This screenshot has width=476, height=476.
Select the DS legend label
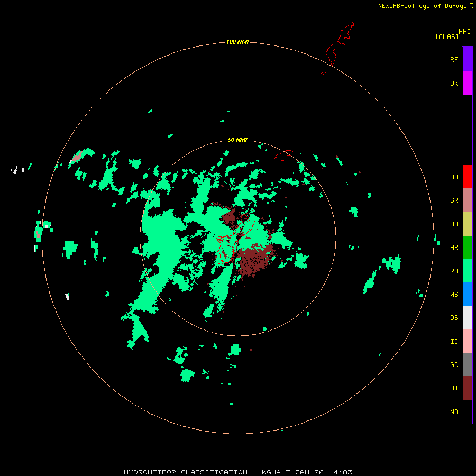coord(454,318)
